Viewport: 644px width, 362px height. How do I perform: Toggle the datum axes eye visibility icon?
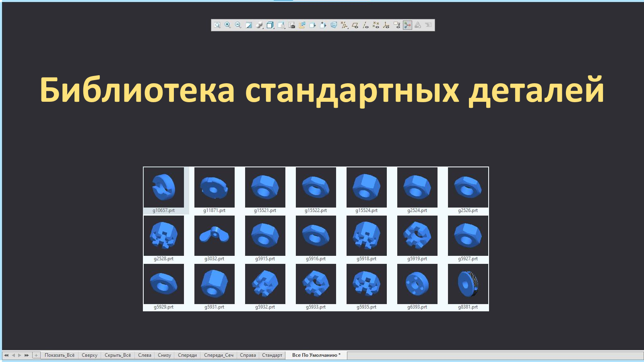[x=365, y=25]
